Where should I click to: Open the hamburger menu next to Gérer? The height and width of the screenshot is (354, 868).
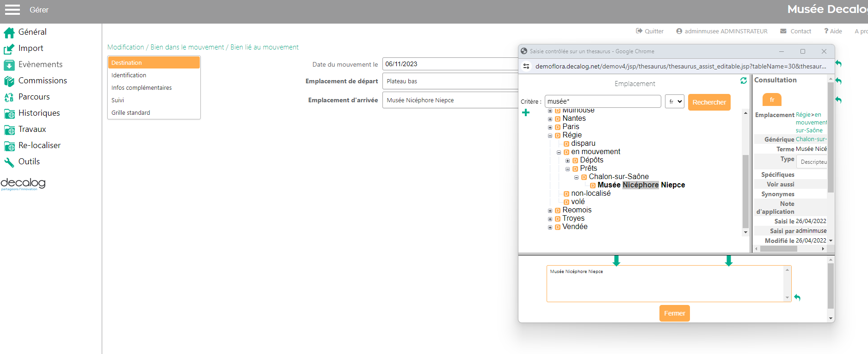[x=12, y=10]
